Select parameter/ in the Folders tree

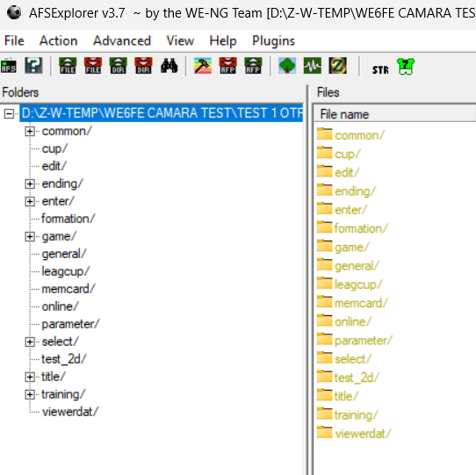coord(70,324)
